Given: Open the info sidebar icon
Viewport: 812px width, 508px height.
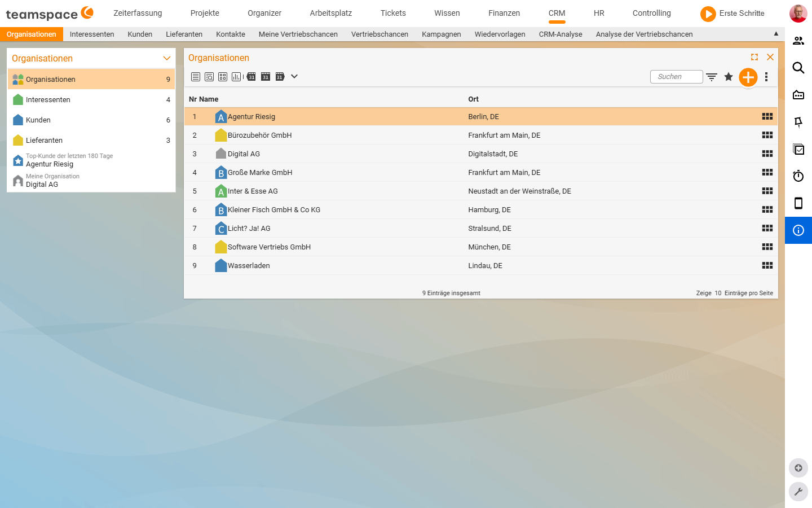Looking at the screenshot, I should pyautogui.click(x=798, y=230).
